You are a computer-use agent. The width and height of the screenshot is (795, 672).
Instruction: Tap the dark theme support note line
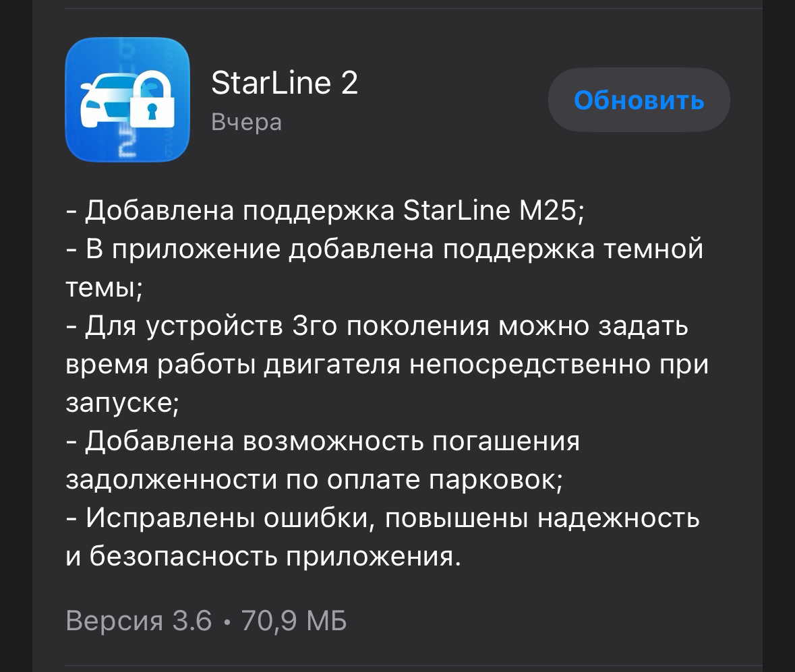[x=385, y=249]
